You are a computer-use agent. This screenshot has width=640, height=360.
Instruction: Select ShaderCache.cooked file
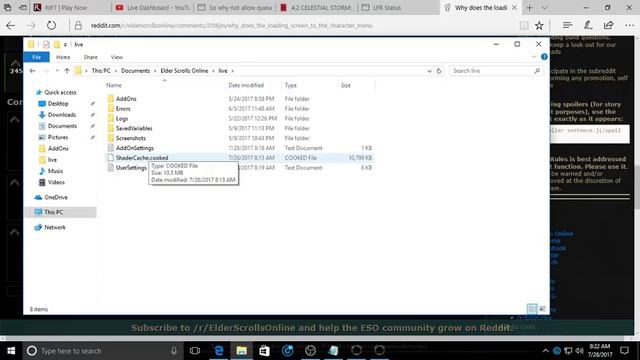click(142, 158)
